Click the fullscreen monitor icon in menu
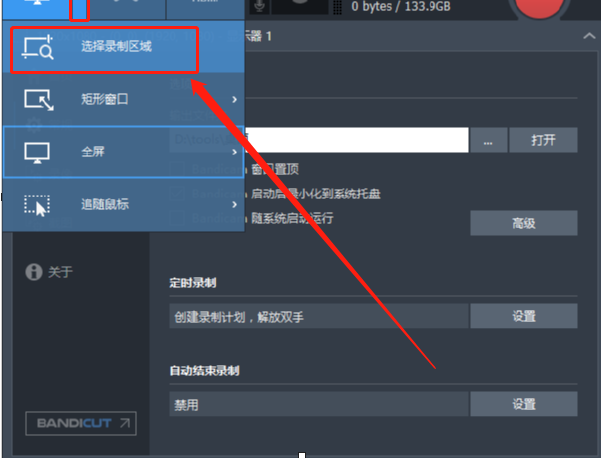This screenshot has height=460, width=602. [37, 153]
